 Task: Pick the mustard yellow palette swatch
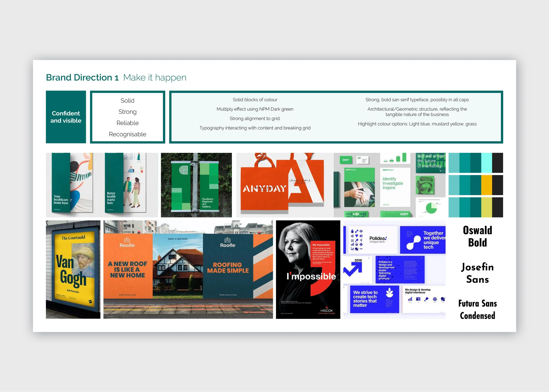(x=486, y=185)
